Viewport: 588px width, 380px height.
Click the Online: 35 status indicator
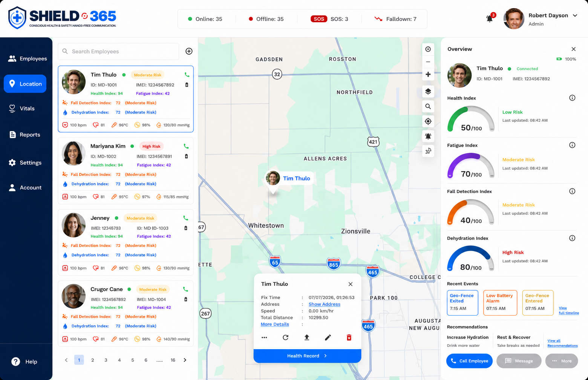[x=205, y=19]
